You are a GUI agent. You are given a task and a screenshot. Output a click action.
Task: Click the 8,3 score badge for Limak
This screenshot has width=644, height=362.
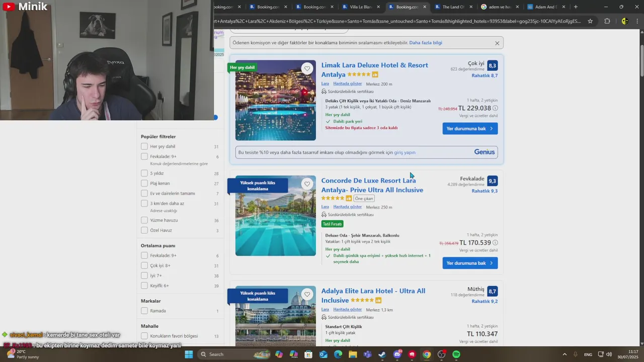(492, 66)
